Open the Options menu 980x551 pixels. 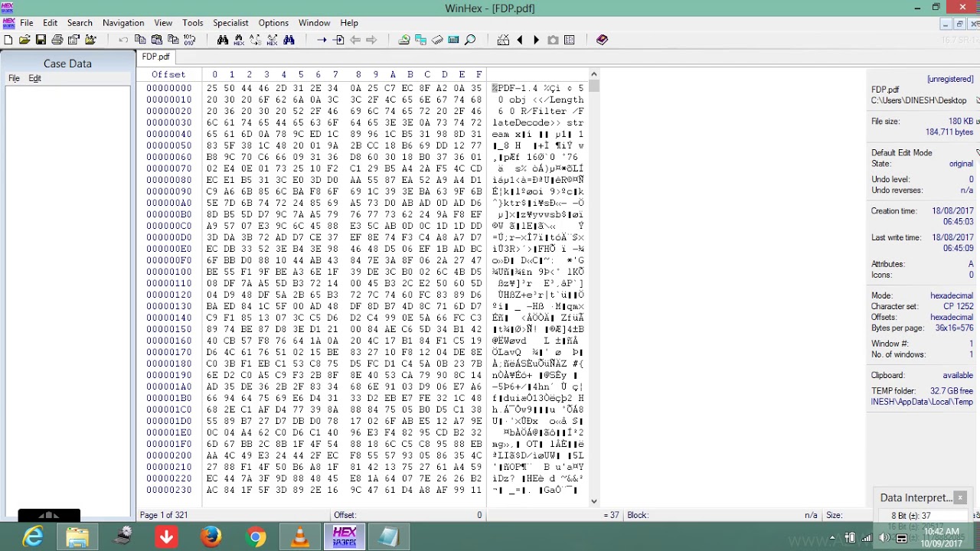273,23
